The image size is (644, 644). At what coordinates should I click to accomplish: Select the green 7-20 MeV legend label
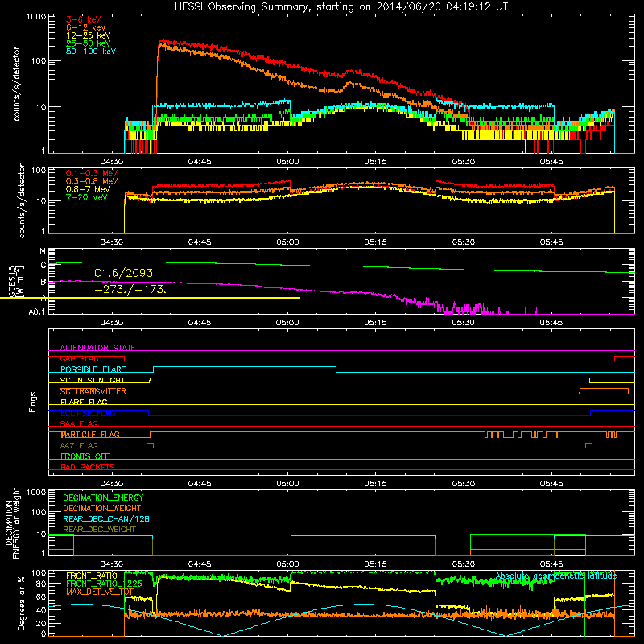click(87, 197)
